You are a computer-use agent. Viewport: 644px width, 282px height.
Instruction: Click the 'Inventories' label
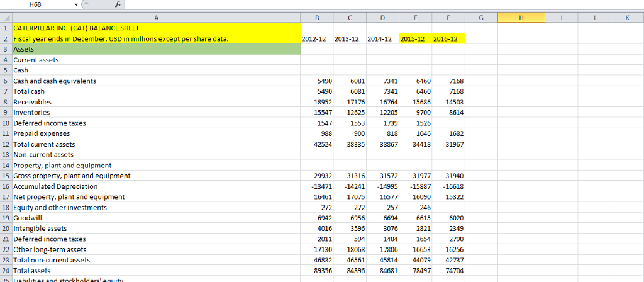pos(31,112)
